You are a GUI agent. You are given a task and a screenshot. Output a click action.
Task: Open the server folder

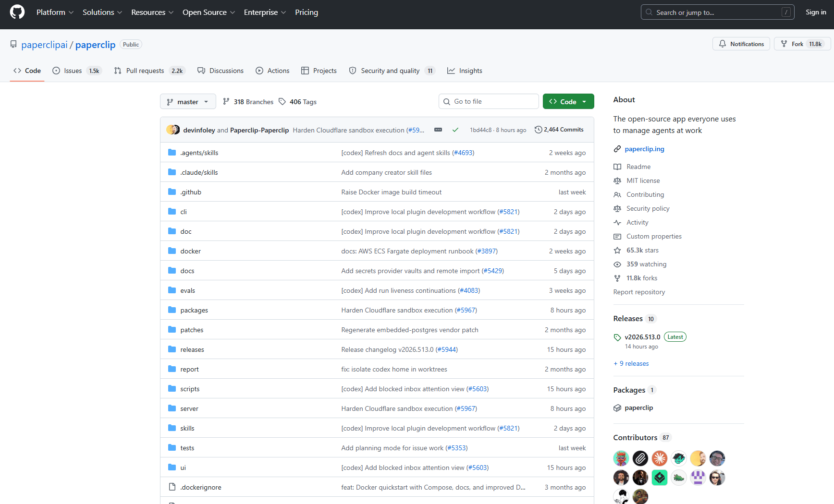click(x=189, y=409)
